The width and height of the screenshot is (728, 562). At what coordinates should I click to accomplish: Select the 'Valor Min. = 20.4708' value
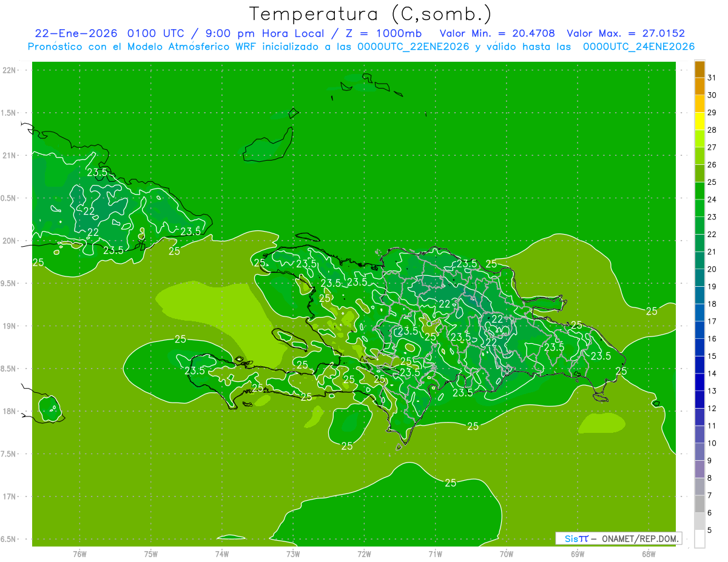pos(497,33)
